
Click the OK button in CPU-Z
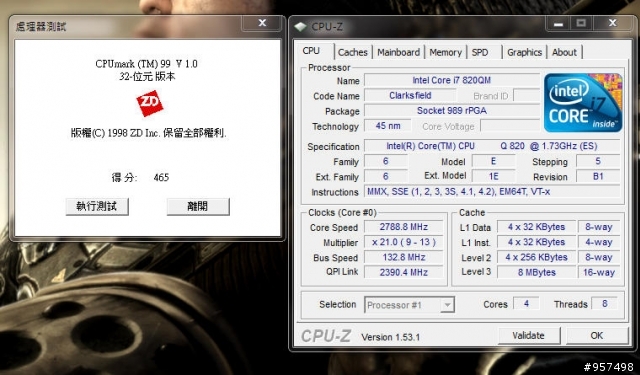[597, 335]
